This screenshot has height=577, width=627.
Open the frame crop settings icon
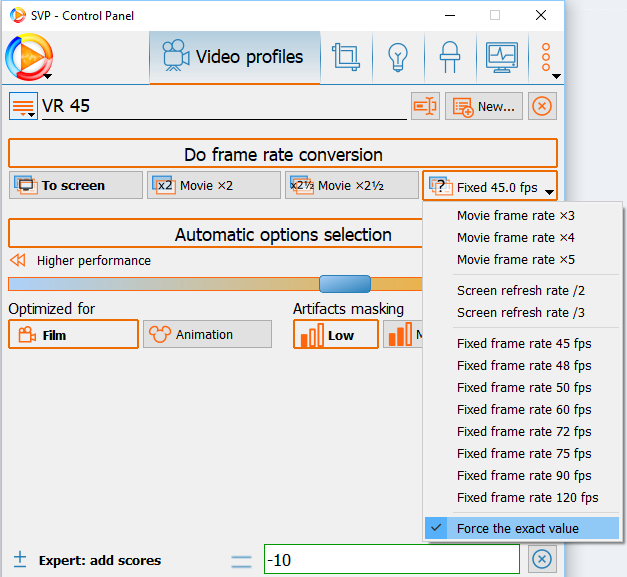346,57
